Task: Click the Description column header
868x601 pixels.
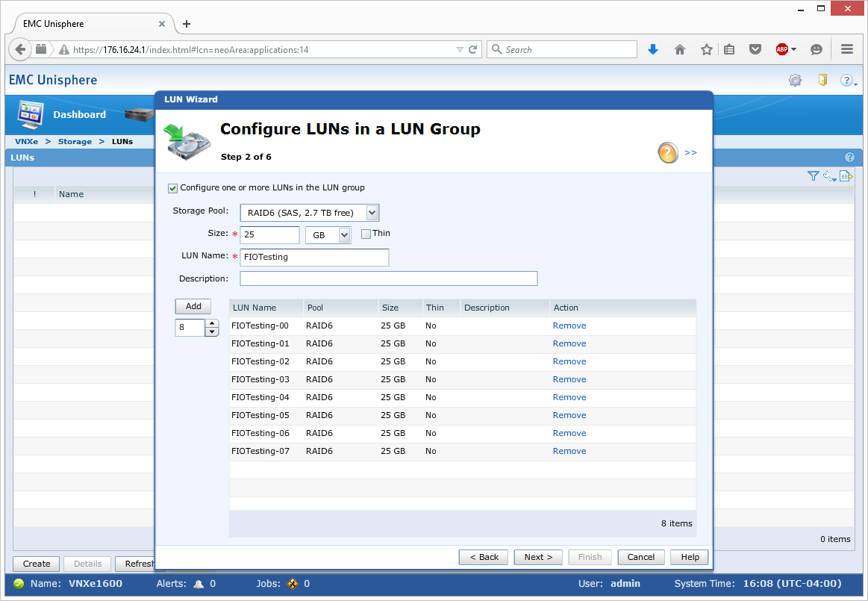Action: pos(505,308)
